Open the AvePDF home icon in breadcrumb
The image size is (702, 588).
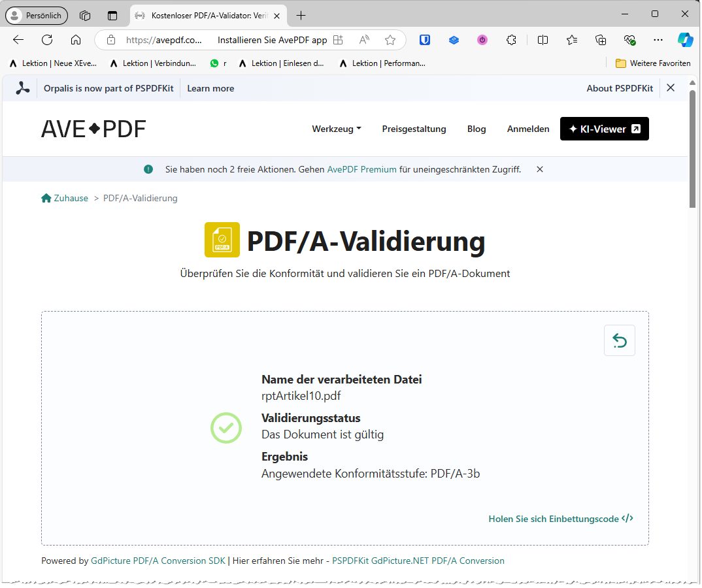[x=46, y=197]
